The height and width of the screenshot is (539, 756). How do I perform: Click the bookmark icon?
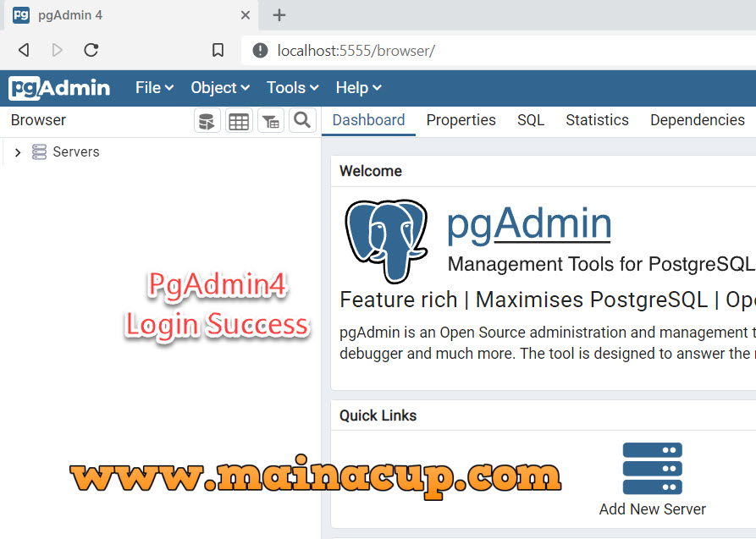(x=218, y=50)
